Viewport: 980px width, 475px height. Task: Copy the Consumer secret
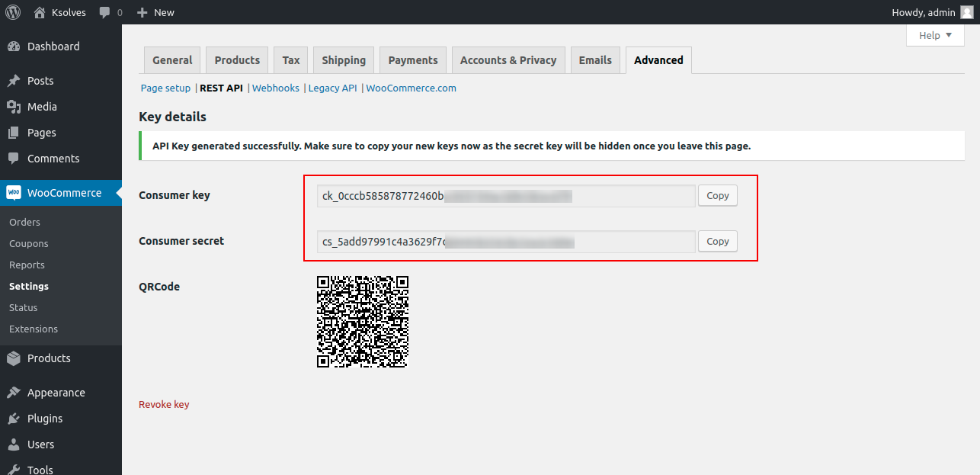pyautogui.click(x=717, y=242)
